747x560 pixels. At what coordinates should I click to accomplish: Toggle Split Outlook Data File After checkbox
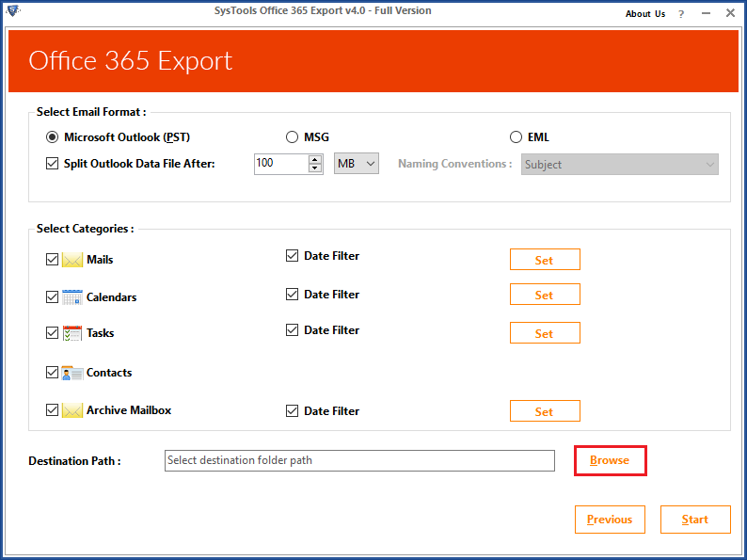point(52,164)
